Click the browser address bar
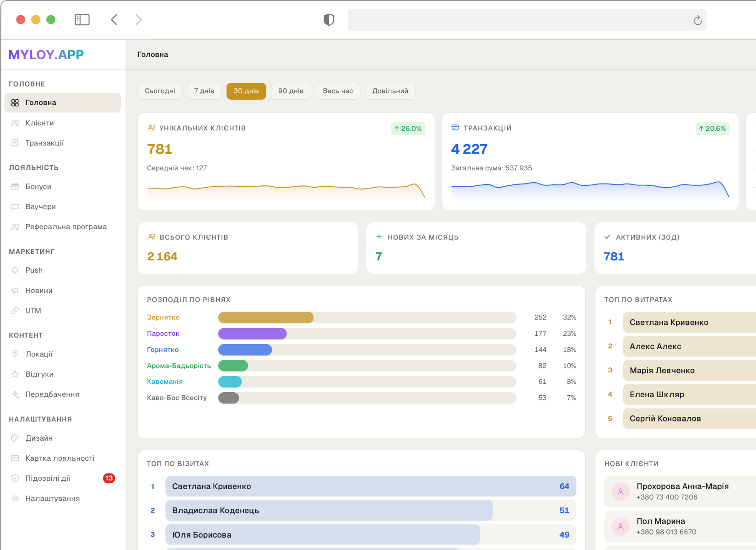756x550 pixels. 517,20
